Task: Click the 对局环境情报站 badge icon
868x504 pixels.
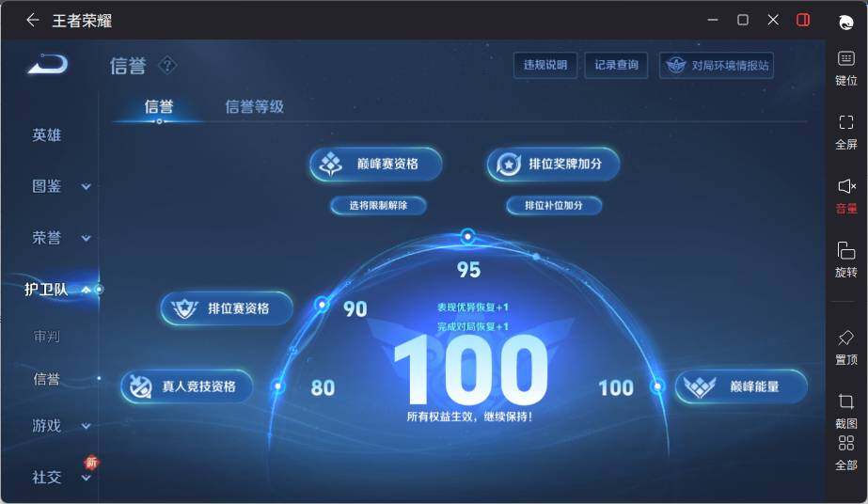Action: [x=675, y=65]
